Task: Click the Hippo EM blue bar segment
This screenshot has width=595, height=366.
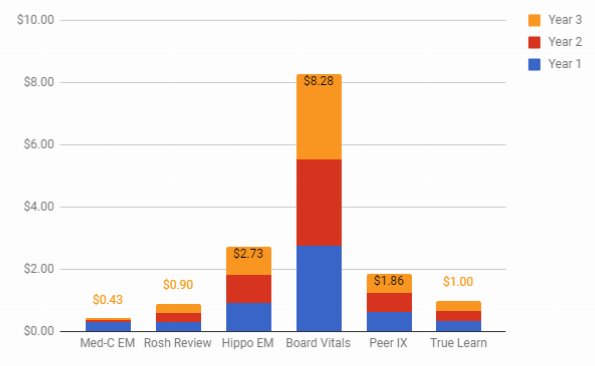Action: pos(249,317)
